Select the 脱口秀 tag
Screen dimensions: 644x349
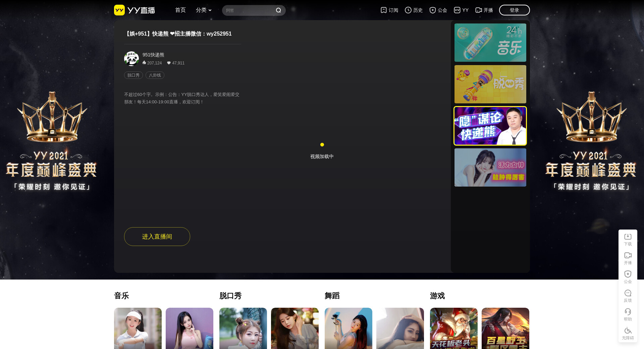click(133, 75)
